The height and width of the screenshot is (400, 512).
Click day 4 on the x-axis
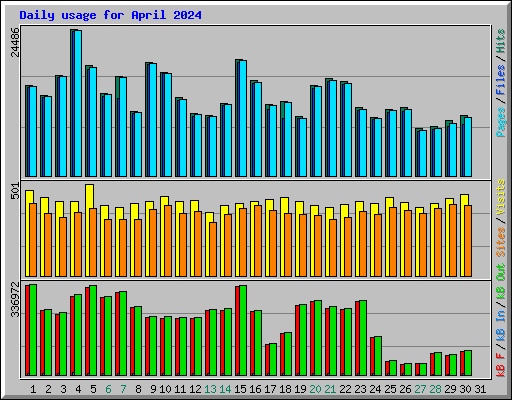[78, 389]
